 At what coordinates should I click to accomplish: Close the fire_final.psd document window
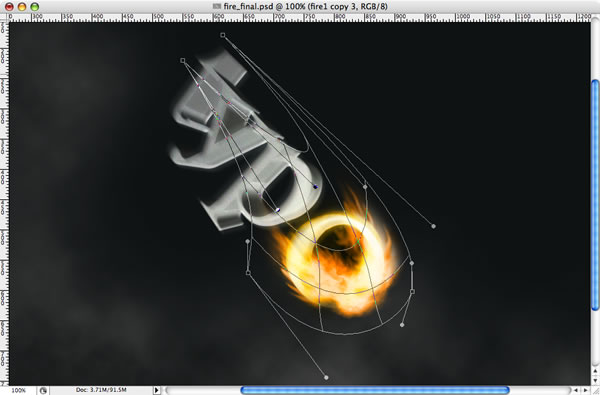(x=9, y=7)
